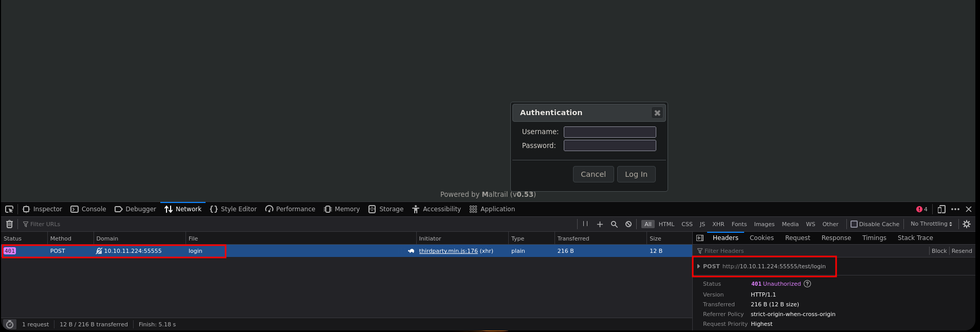Open request blocking icon
The image size is (980, 332).
(628, 224)
